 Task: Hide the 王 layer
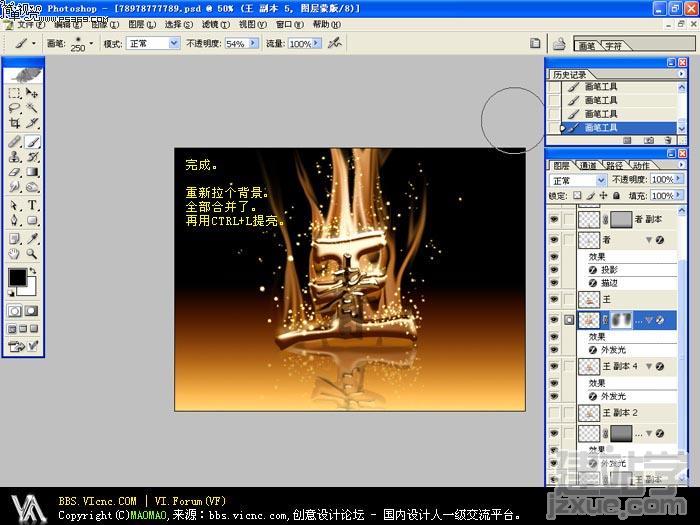tap(554, 299)
